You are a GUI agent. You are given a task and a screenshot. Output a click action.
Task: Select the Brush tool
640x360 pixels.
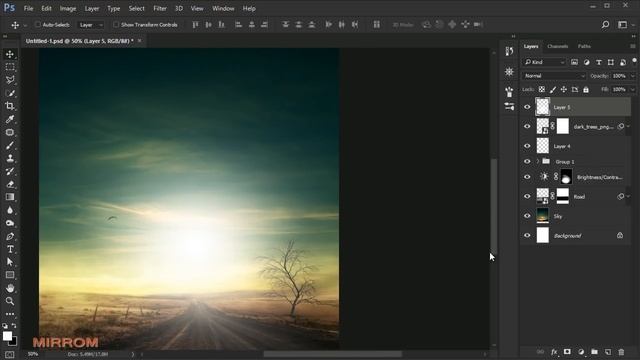[x=10, y=145]
